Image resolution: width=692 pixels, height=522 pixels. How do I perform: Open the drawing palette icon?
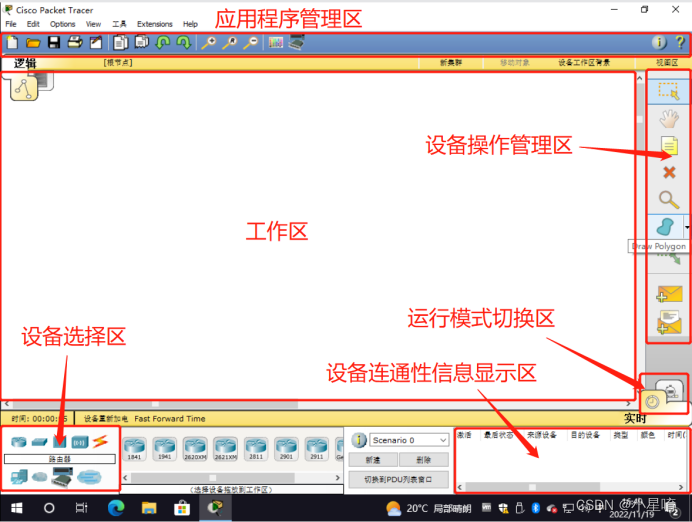[275, 42]
